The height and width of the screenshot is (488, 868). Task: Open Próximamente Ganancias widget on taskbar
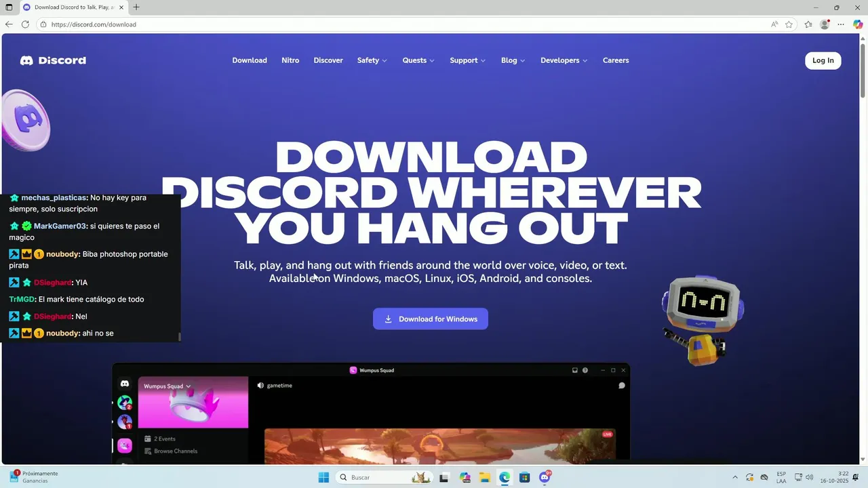click(34, 477)
